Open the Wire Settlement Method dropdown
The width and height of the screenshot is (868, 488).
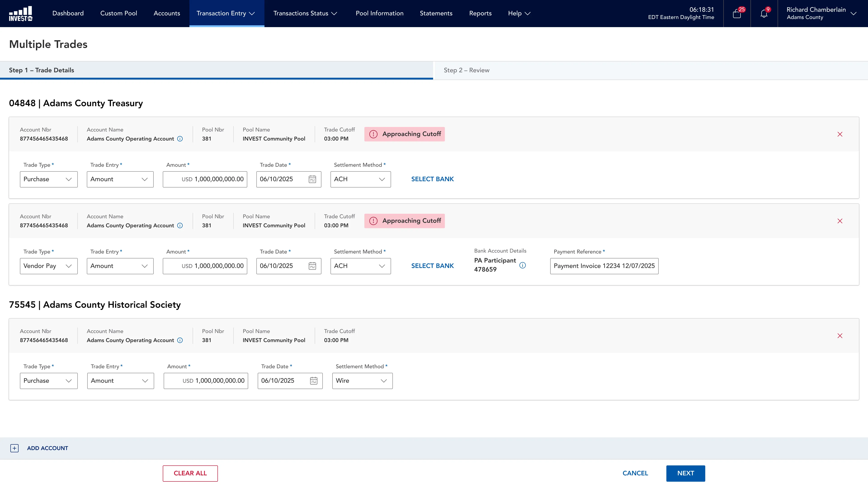362,380
